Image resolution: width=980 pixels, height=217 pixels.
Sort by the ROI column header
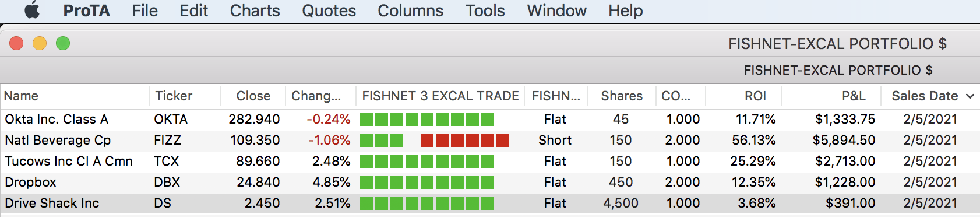point(756,96)
